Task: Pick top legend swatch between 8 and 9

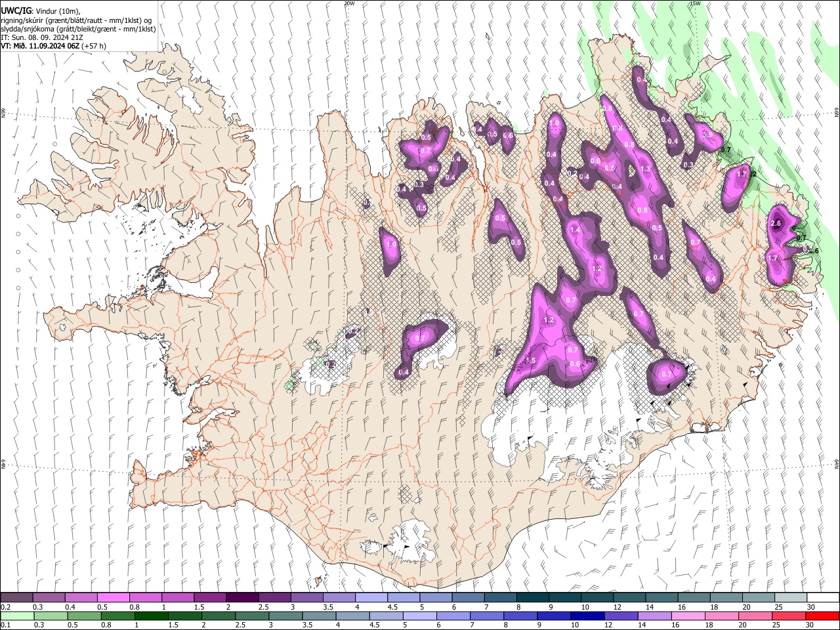Action: 532,597
